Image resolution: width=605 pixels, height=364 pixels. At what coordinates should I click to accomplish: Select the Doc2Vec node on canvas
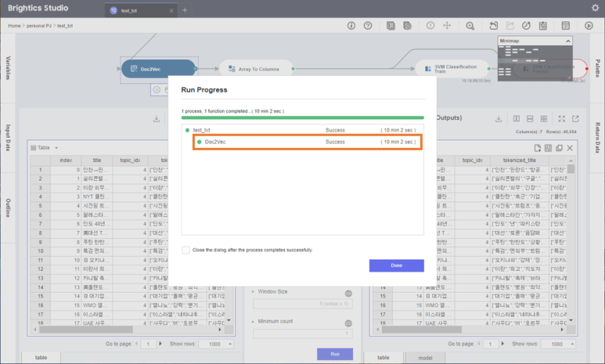158,69
